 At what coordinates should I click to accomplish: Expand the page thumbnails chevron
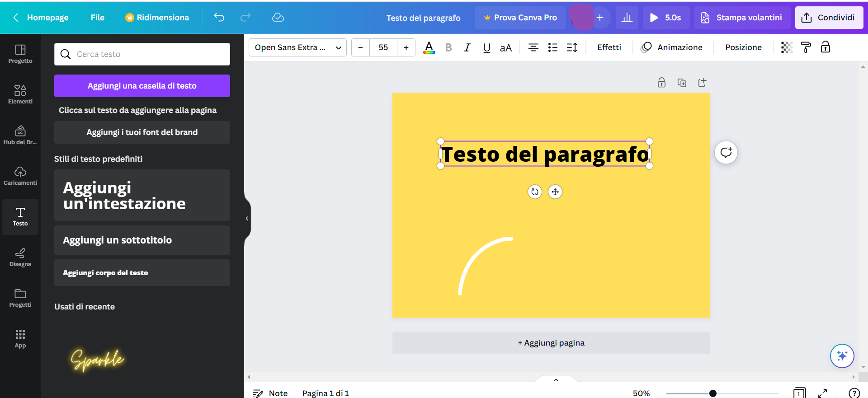pos(556,380)
